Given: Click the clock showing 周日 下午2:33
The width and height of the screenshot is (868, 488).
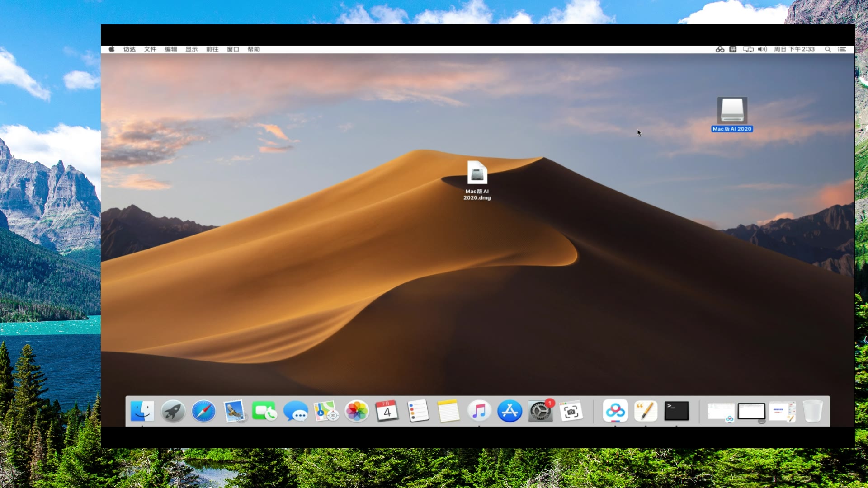Looking at the screenshot, I should point(794,49).
